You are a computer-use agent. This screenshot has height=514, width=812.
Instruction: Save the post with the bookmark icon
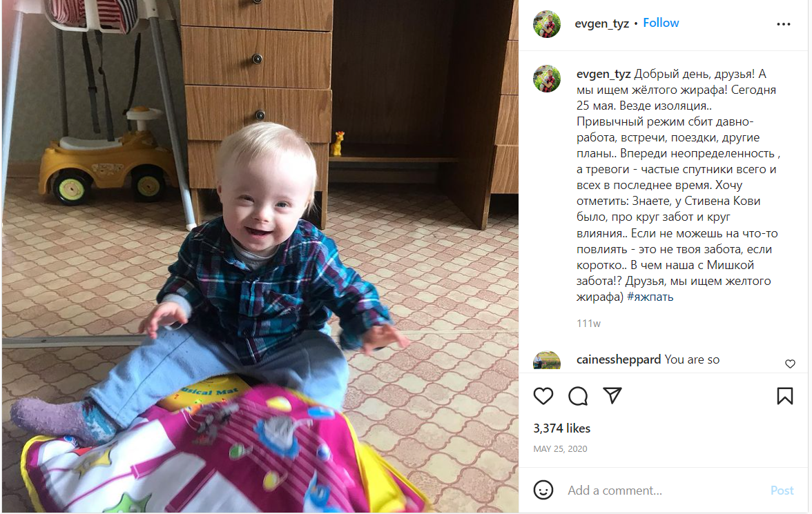point(784,396)
